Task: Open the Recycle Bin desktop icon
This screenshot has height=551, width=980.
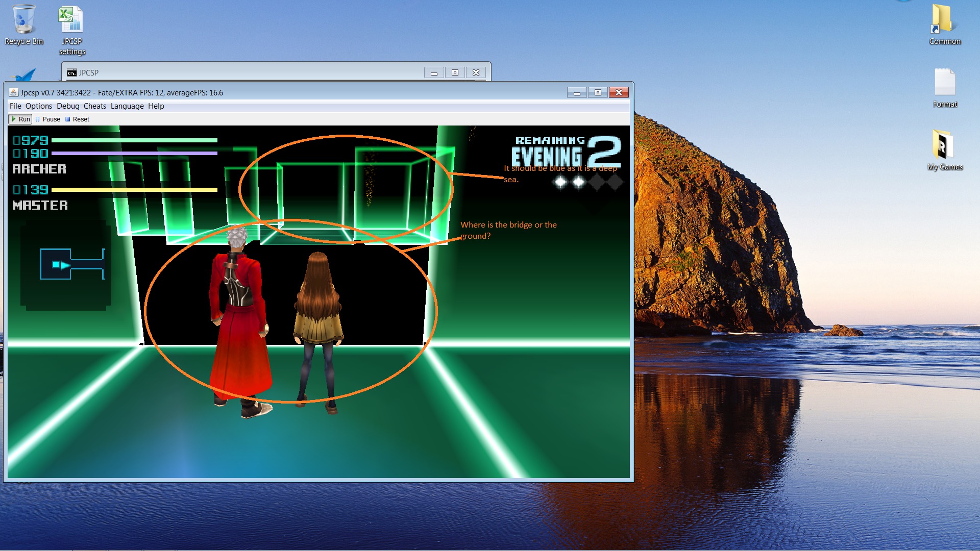Action: click(23, 25)
